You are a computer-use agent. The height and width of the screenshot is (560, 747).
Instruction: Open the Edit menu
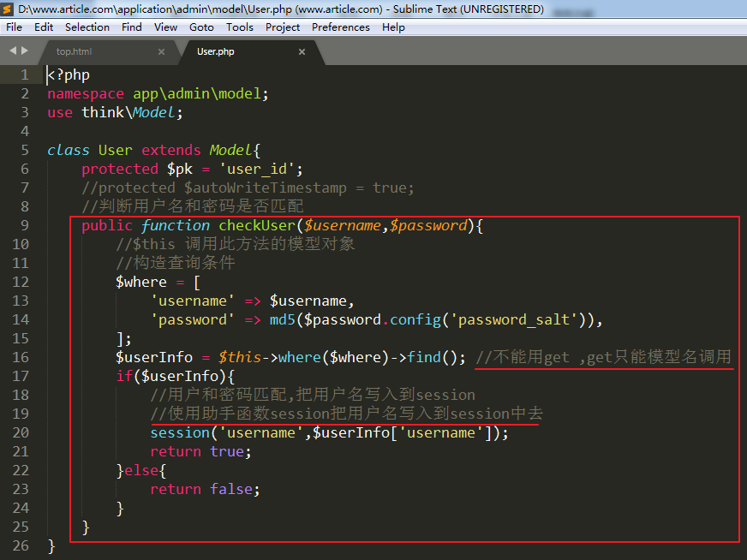coord(44,27)
